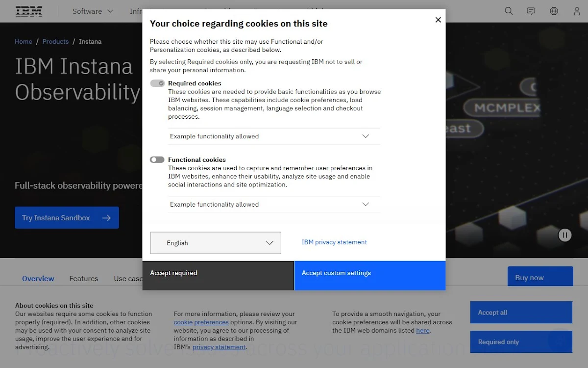This screenshot has width=588, height=368.
Task: Go to the Products breadcrumb
Action: (x=55, y=42)
